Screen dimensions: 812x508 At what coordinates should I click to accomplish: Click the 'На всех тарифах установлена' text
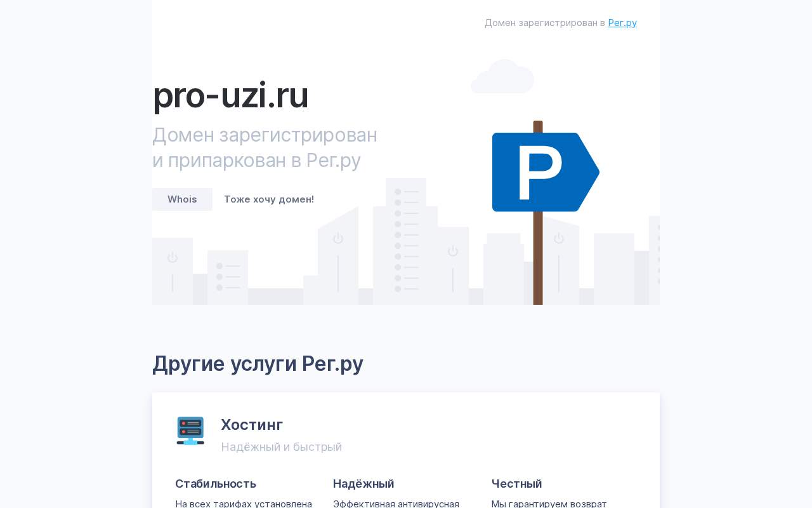(244, 504)
